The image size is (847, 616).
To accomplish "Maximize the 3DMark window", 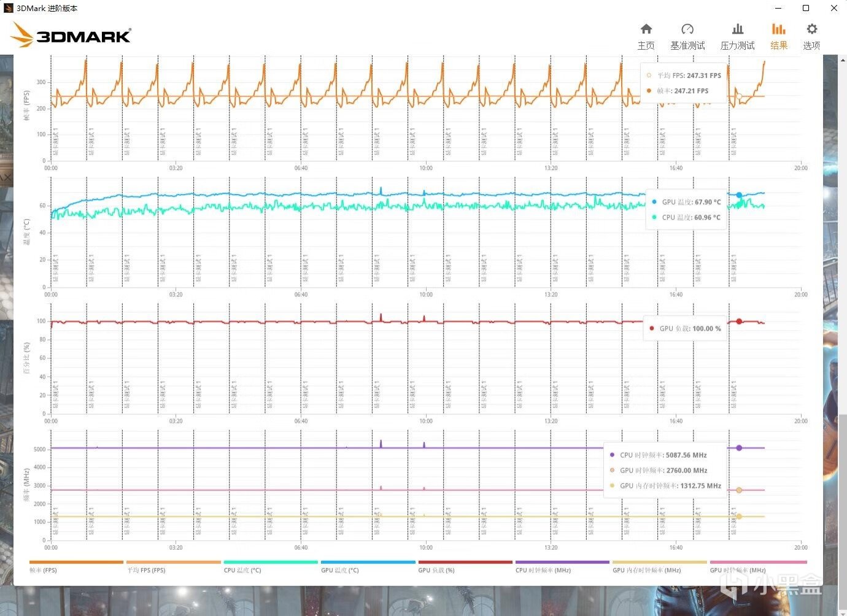I will pyautogui.click(x=806, y=8).
